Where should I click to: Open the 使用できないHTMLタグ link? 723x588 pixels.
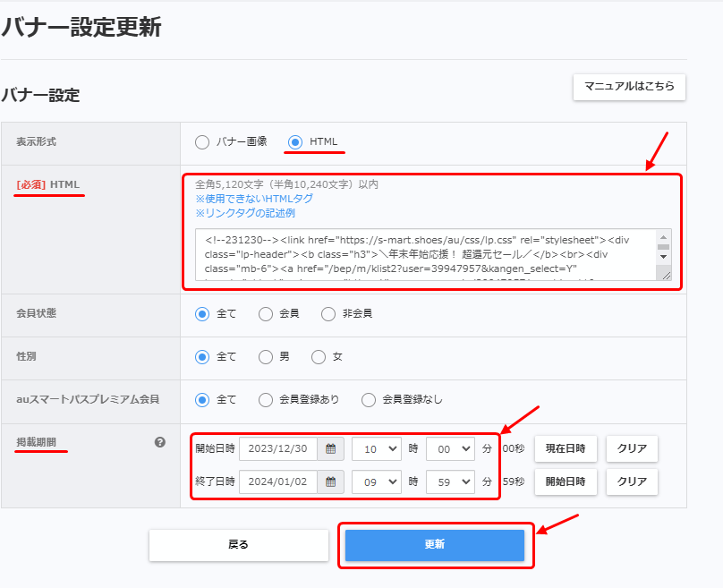(254, 199)
